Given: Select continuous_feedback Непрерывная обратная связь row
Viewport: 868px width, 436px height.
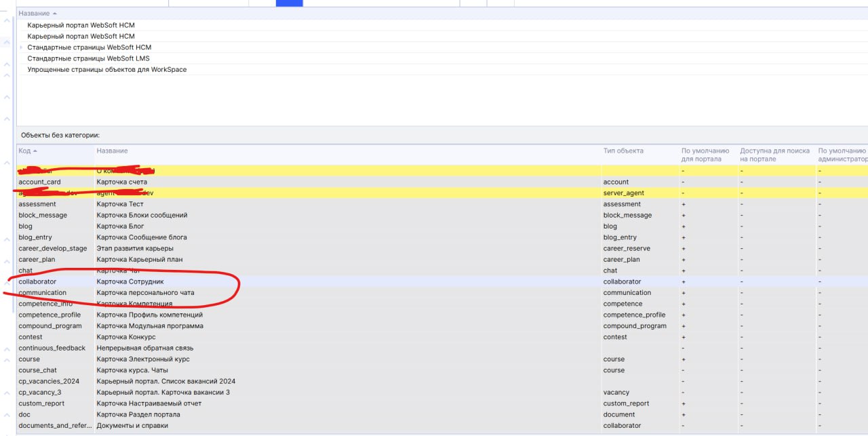Looking at the screenshot, I should [144, 348].
